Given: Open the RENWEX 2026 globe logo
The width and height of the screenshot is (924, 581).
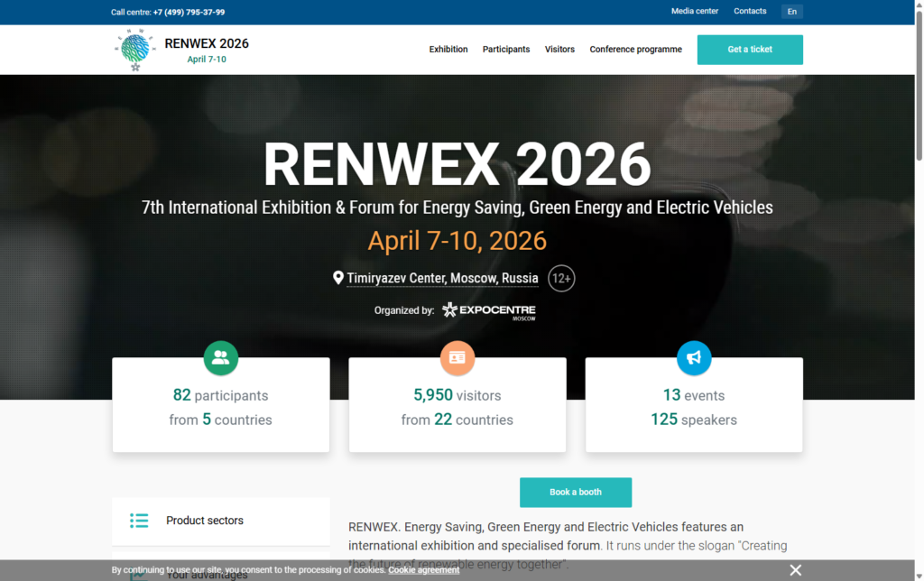Looking at the screenshot, I should (x=134, y=49).
